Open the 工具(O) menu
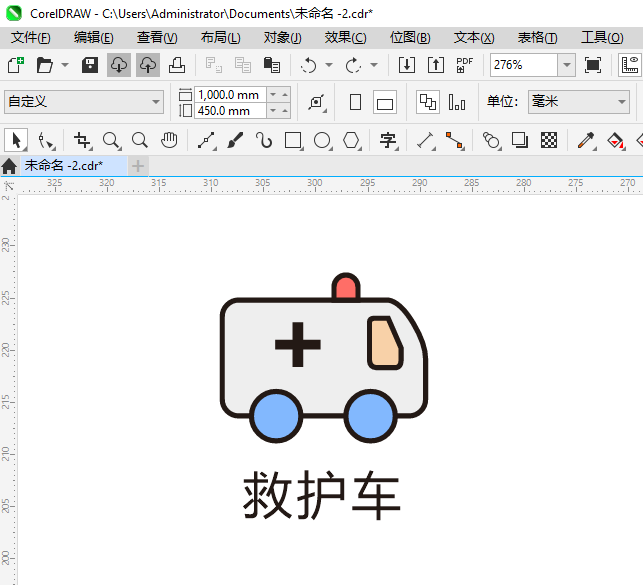This screenshot has width=643, height=585. coord(602,38)
